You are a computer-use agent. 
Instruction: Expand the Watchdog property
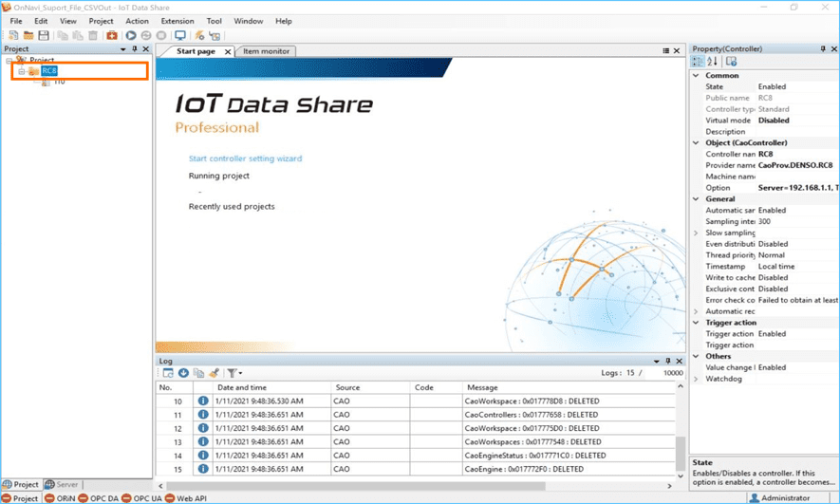click(696, 380)
